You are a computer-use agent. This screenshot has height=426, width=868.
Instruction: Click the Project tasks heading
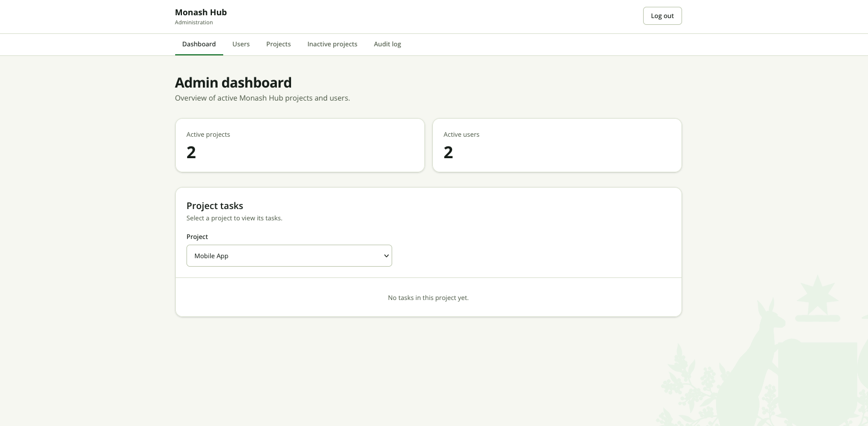[x=215, y=206]
